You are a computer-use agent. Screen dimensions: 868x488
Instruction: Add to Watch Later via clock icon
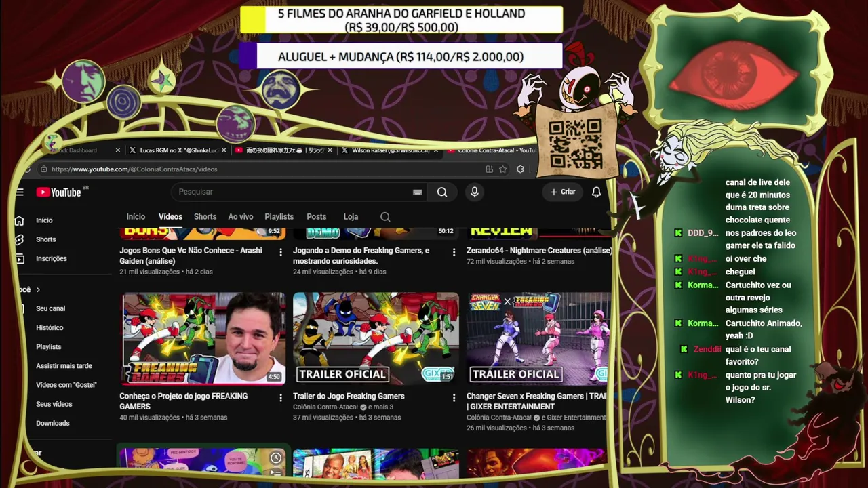point(276,458)
